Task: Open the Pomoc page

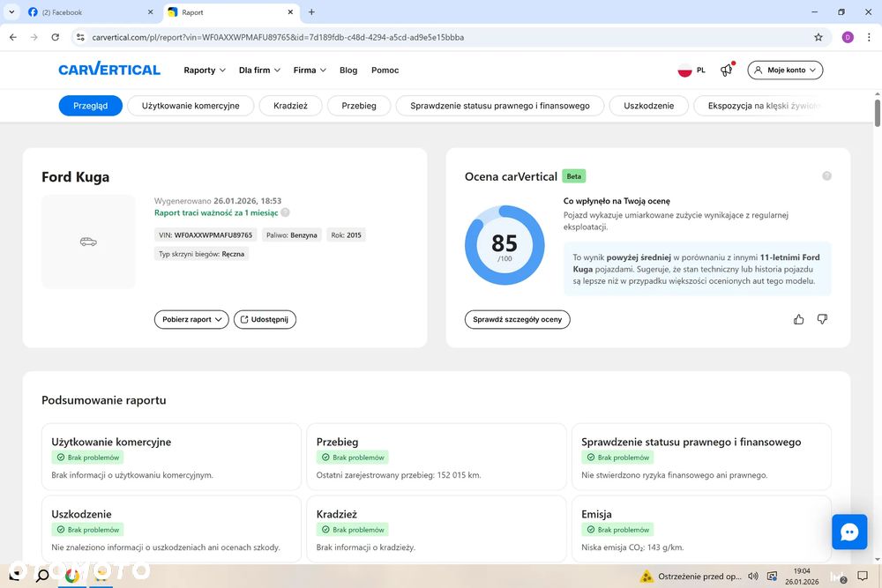Action: point(385,71)
